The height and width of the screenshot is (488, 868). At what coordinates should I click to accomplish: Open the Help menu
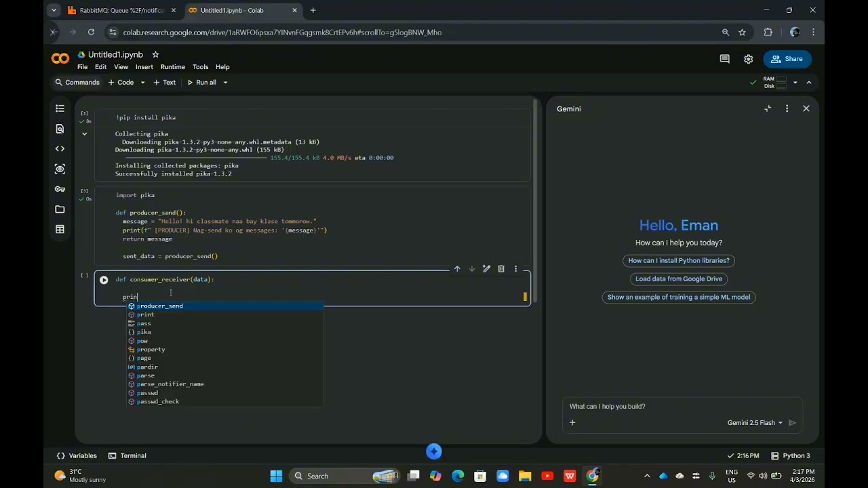click(x=222, y=67)
